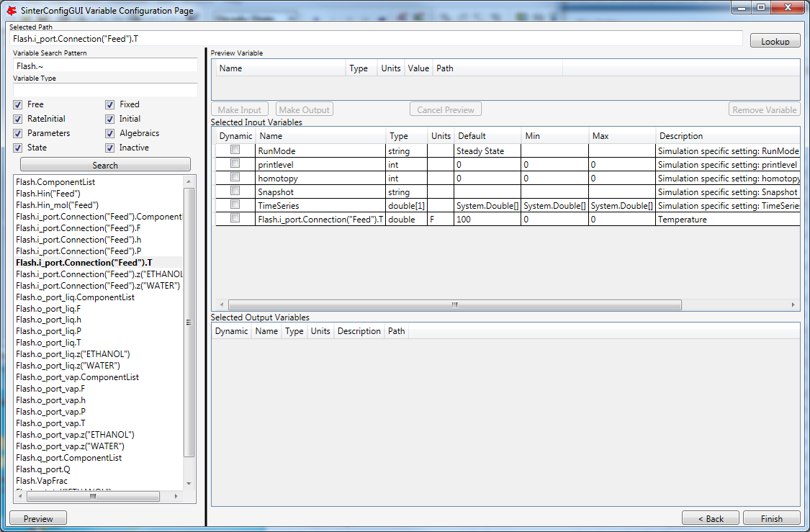Uncheck the RateInitial checkbox
The image size is (810, 532).
pos(18,120)
